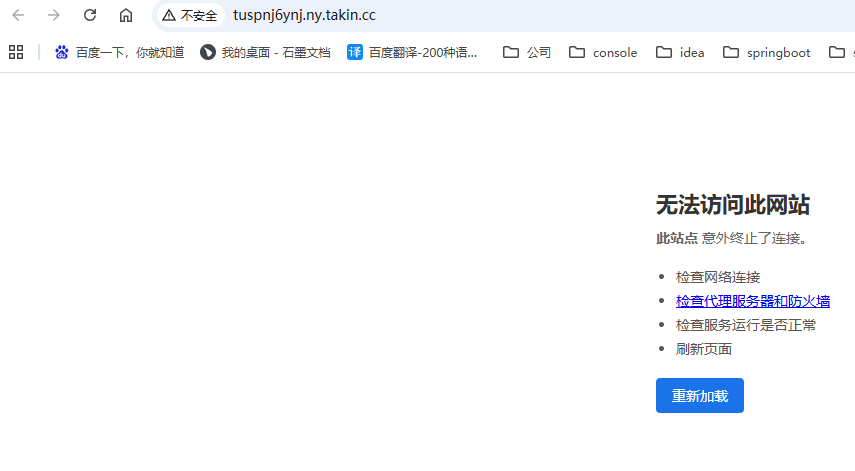Open the 百度翻译 bookmark
This screenshot has height=471, width=855.
413,52
